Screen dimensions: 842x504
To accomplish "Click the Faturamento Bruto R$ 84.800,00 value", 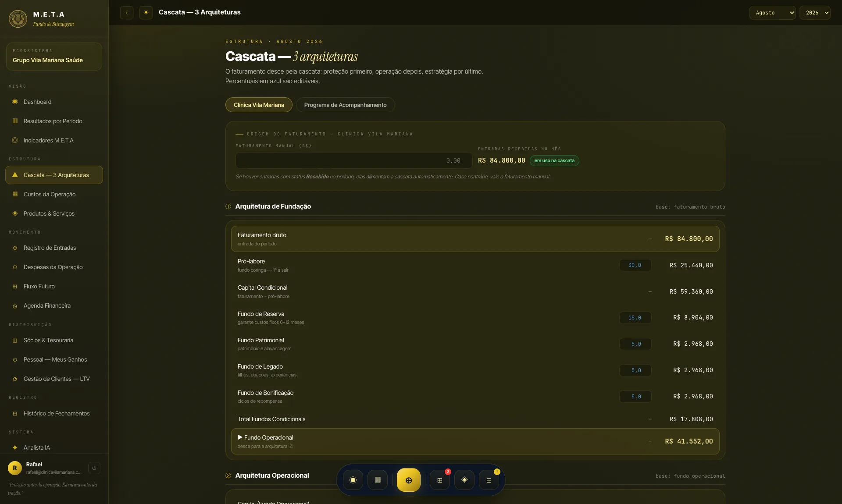I will [x=689, y=239].
